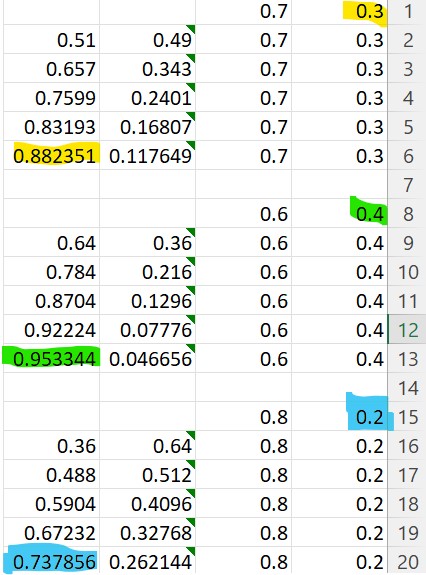Screen dimensions: 426x575
Task: Select the cell containing 0.8704
Action: 52,301
